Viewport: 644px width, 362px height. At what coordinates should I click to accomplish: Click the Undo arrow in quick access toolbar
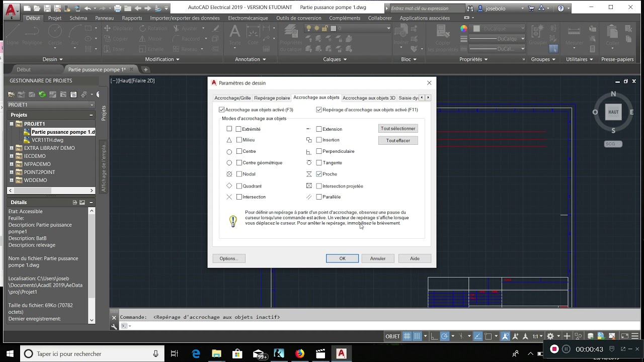point(88,8)
